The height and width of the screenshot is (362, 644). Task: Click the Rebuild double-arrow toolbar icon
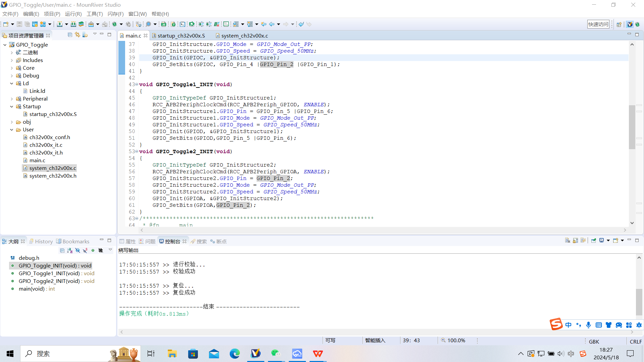[73, 24]
